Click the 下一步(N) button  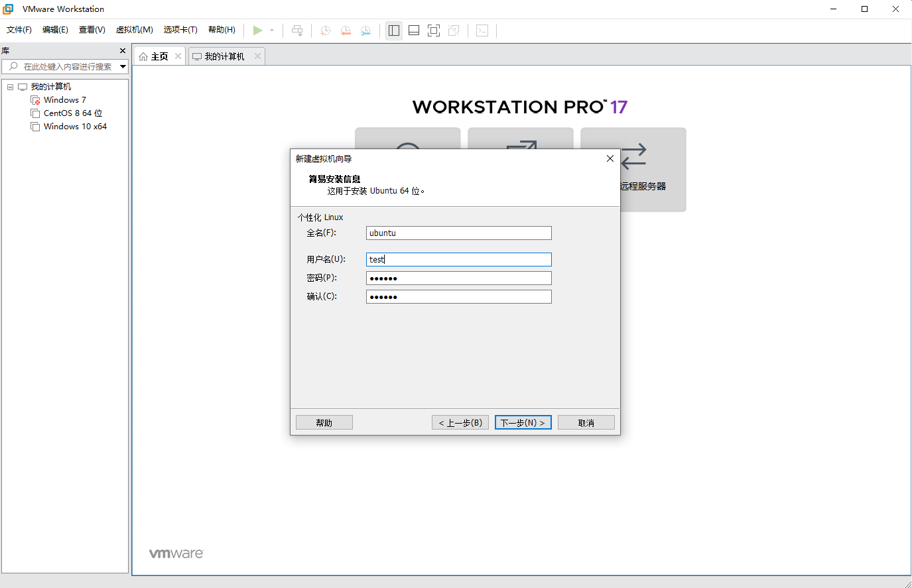(523, 423)
